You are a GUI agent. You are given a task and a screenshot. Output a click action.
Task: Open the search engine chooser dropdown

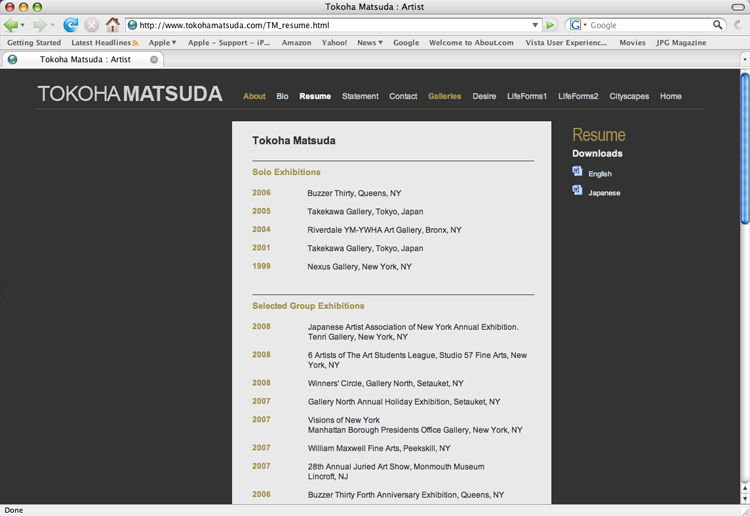578,25
